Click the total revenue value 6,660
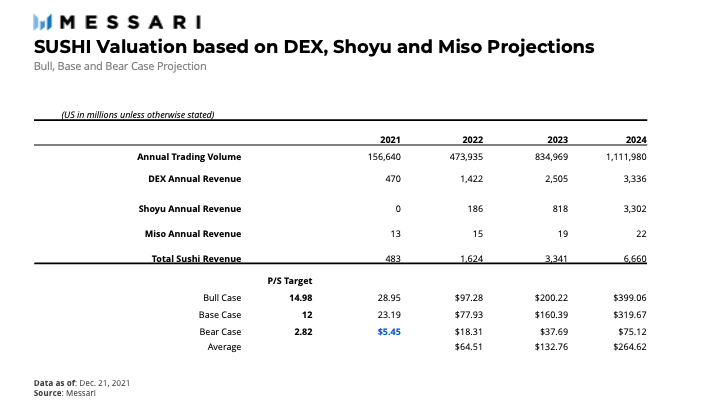Screen dimensions: 720x405 pos(635,259)
